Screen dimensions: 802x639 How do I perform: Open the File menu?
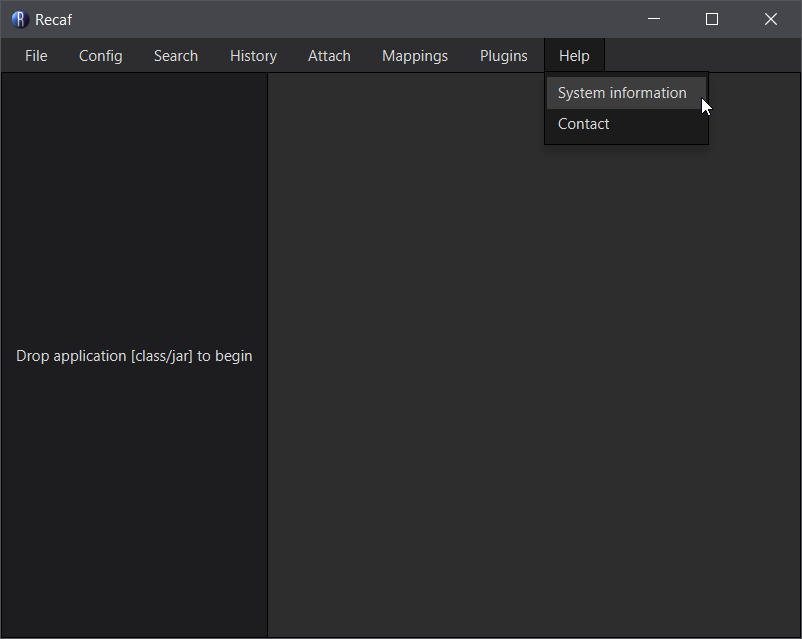click(35, 55)
